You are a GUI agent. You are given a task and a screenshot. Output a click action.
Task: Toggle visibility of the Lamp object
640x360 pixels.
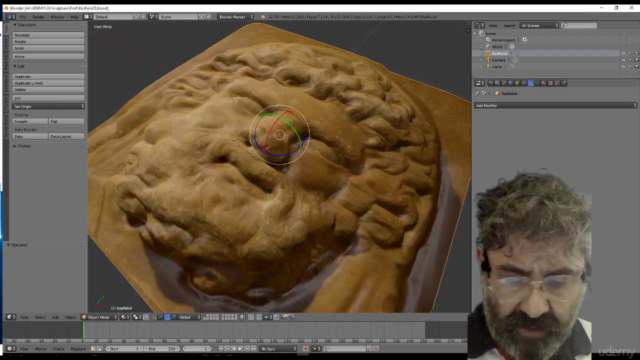624,66
